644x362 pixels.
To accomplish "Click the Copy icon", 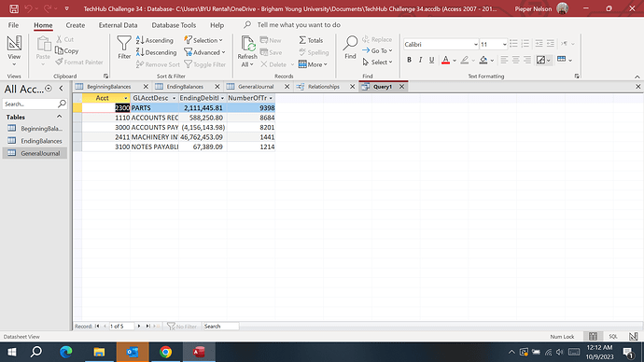I will 67,51.
